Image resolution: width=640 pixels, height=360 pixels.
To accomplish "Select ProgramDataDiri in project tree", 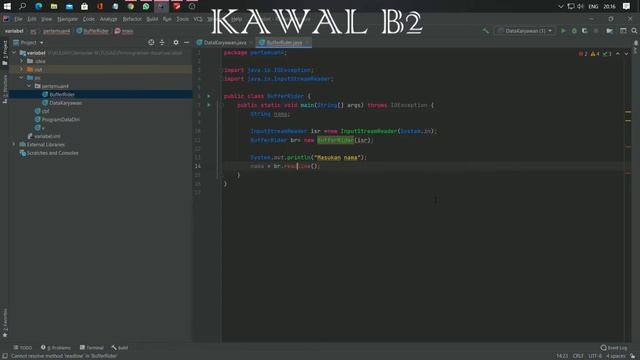I will coord(60,120).
